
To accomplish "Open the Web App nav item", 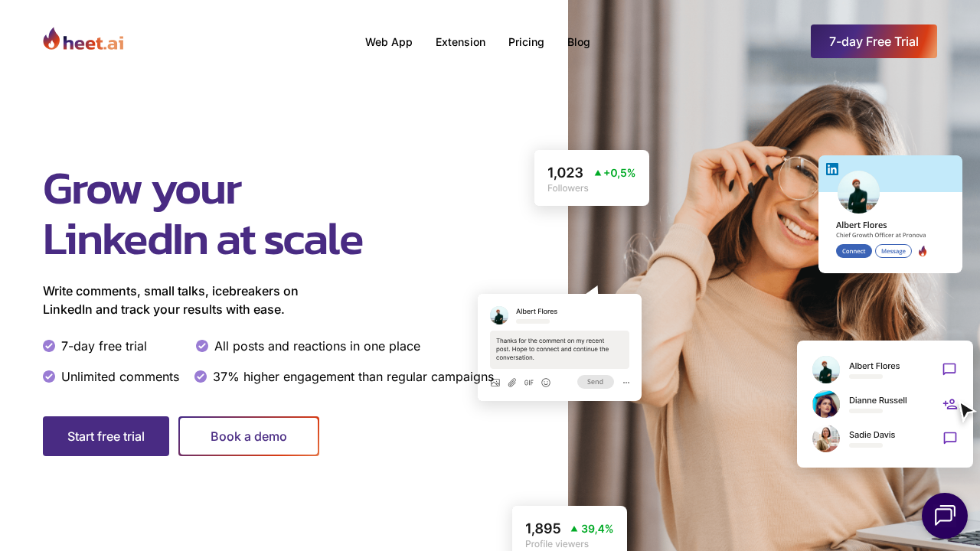I will coord(389,42).
